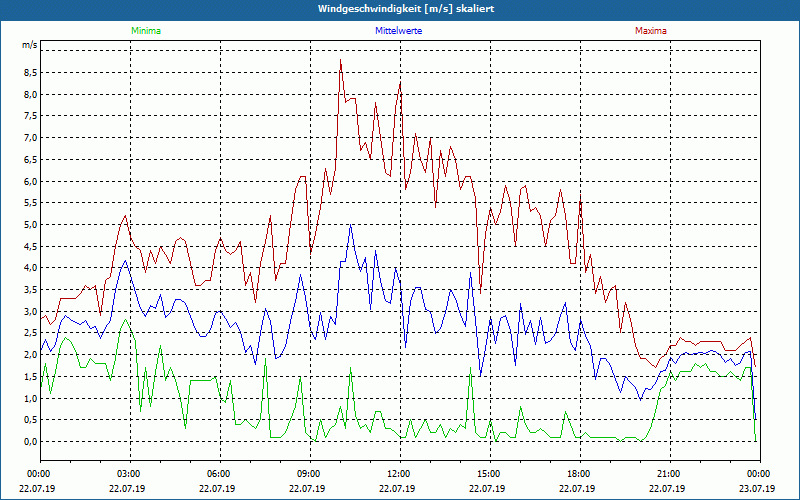This screenshot has width=800, height=500.
Task: Click the 21:00 time axis label
Action: [667, 474]
